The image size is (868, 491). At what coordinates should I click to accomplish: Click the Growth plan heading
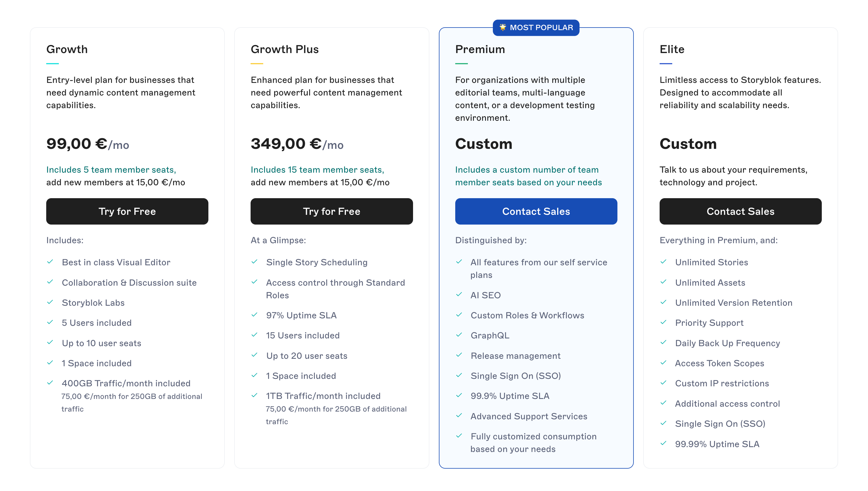point(67,49)
